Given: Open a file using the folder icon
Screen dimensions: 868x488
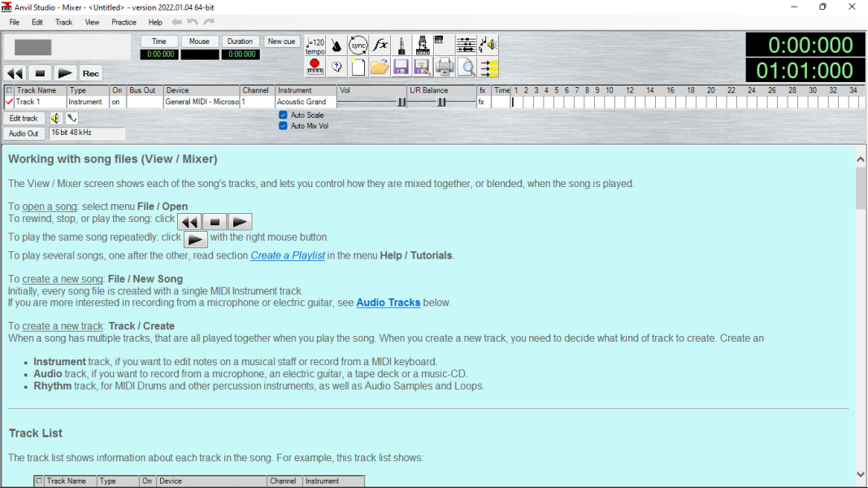Looking at the screenshot, I should [380, 68].
